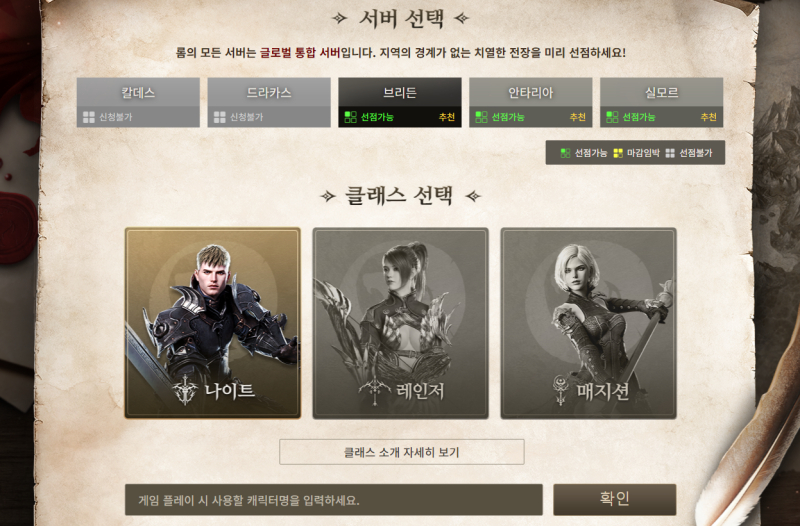800x526 pixels.
Task: Choose the 실모르 server
Action: click(662, 102)
